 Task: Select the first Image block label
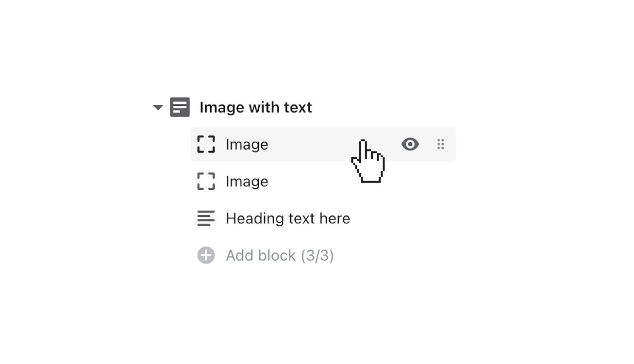coord(247,144)
